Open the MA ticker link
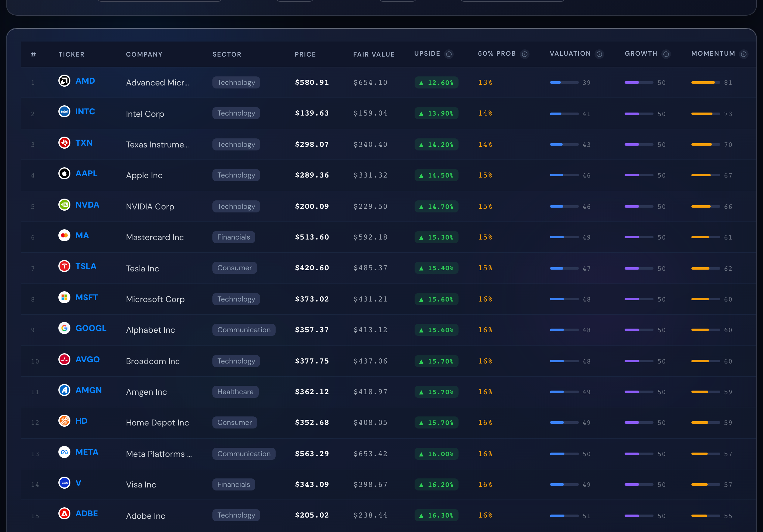This screenshot has height=532, width=763. click(82, 235)
